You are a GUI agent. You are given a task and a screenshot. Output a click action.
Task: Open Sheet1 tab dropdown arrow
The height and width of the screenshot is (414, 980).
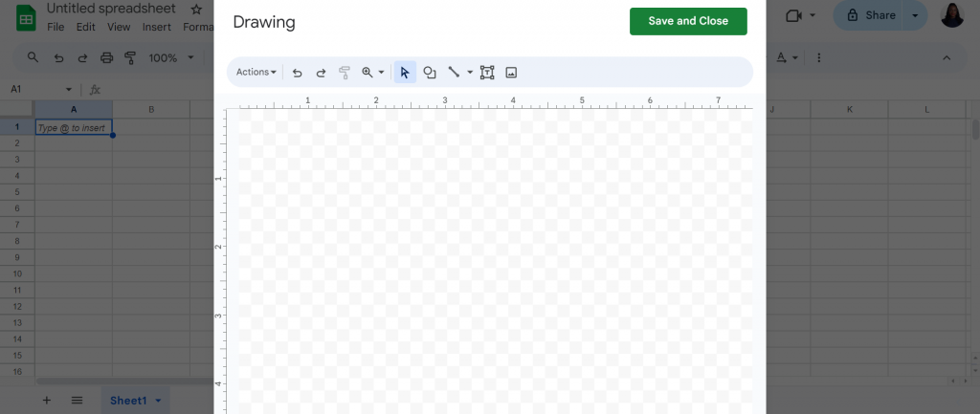pos(158,401)
